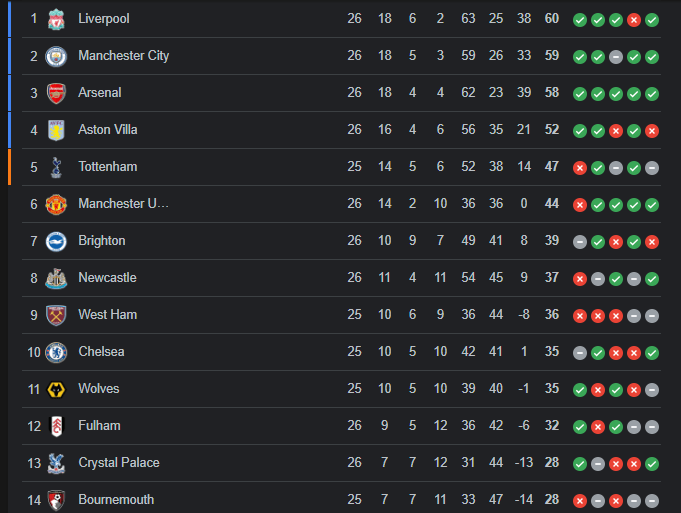This screenshot has width=681, height=513.
Task: Click the Tottenham cockerel crest
Action: coord(56,168)
